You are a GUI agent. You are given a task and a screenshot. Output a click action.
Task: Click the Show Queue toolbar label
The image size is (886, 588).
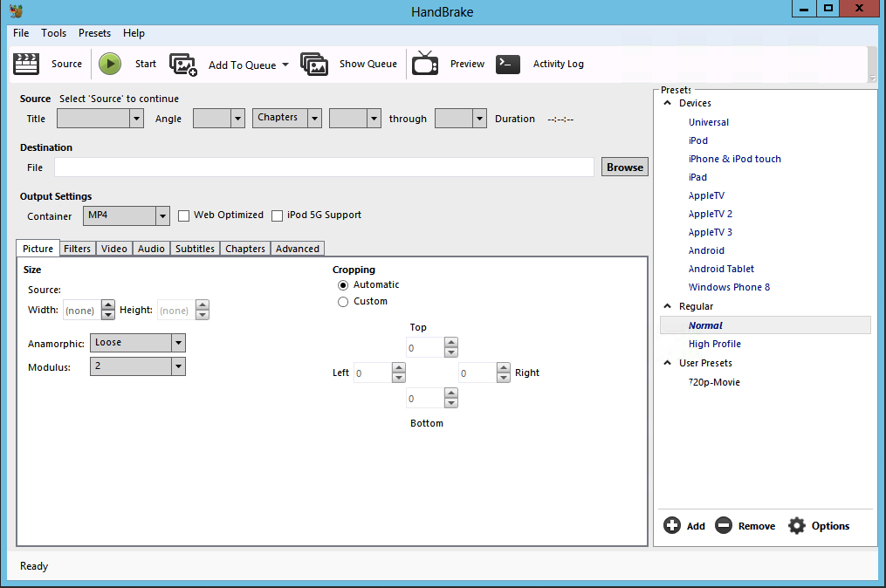click(368, 64)
